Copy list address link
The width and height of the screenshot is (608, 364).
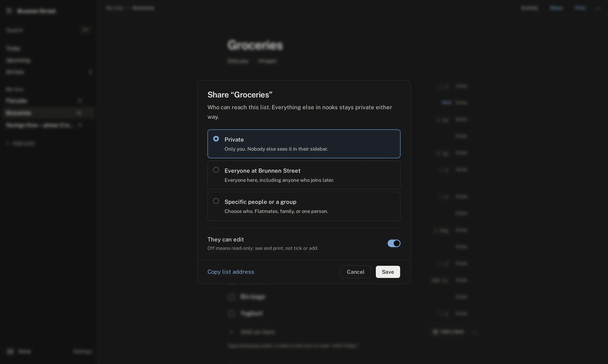point(231,272)
